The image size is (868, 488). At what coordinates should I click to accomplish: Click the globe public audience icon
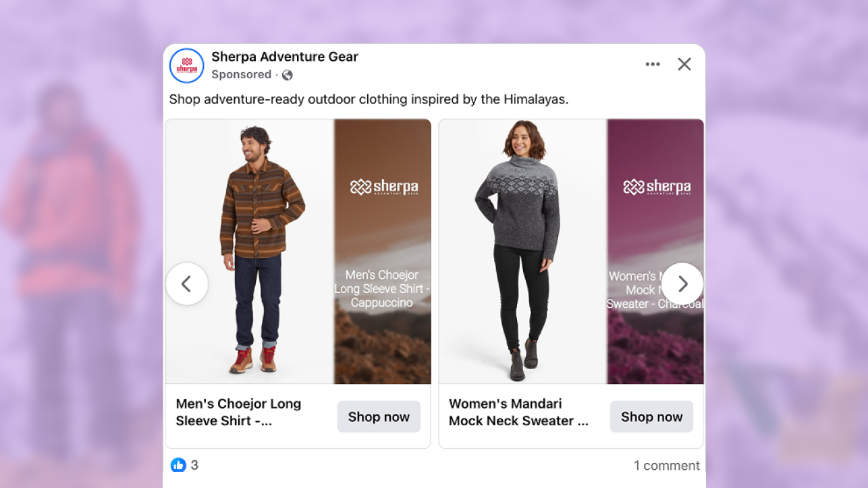pyautogui.click(x=287, y=75)
